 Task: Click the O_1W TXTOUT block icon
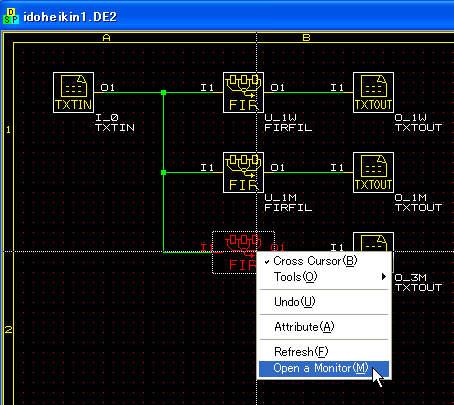(373, 92)
